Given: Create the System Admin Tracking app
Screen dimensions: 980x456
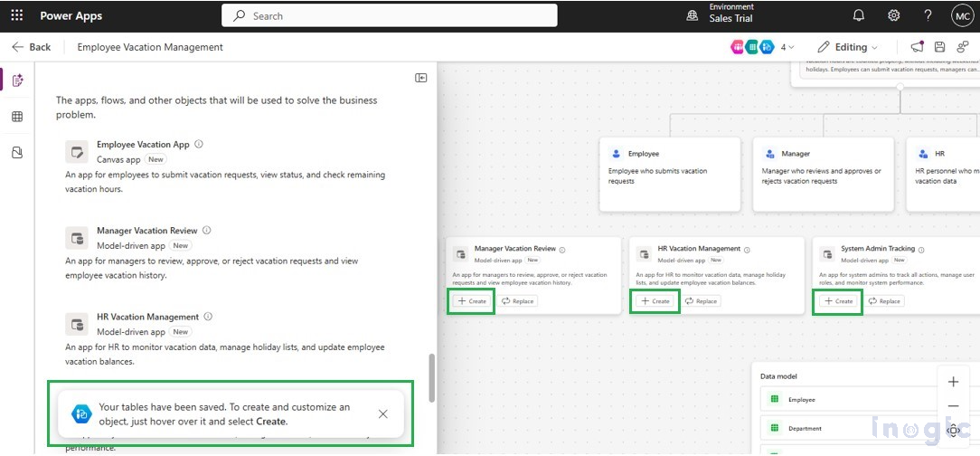Looking at the screenshot, I should [838, 301].
